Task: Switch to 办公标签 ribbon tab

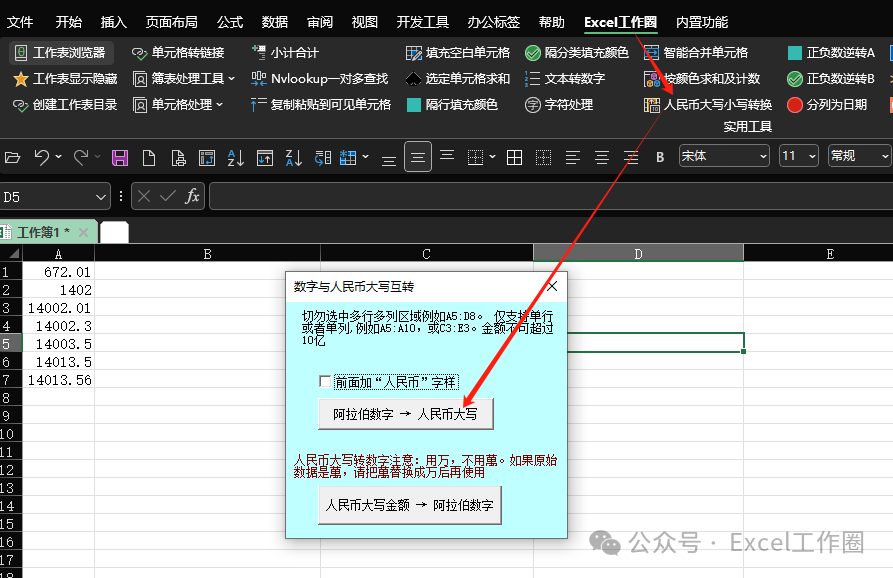Action: pos(493,22)
